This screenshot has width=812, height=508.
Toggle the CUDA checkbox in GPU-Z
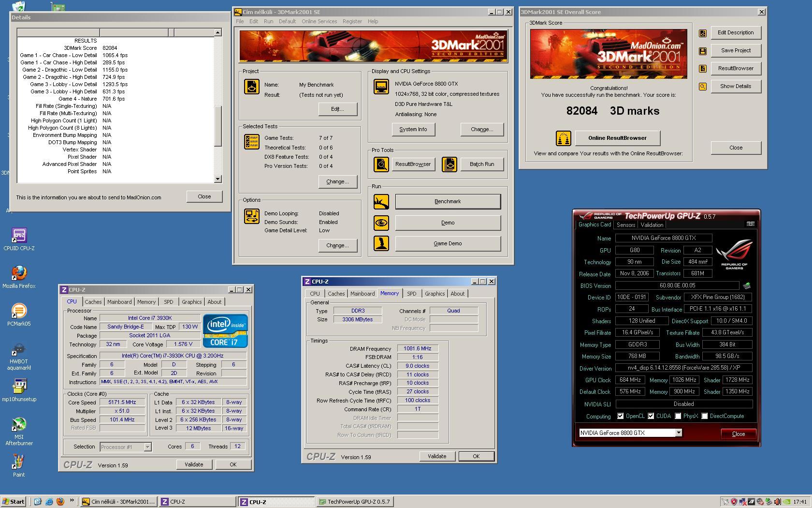pyautogui.click(x=651, y=416)
